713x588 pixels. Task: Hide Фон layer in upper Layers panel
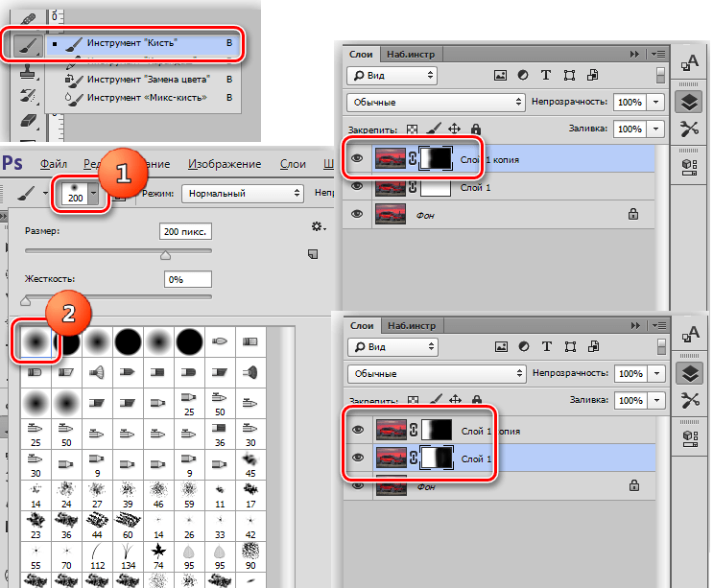[357, 215]
